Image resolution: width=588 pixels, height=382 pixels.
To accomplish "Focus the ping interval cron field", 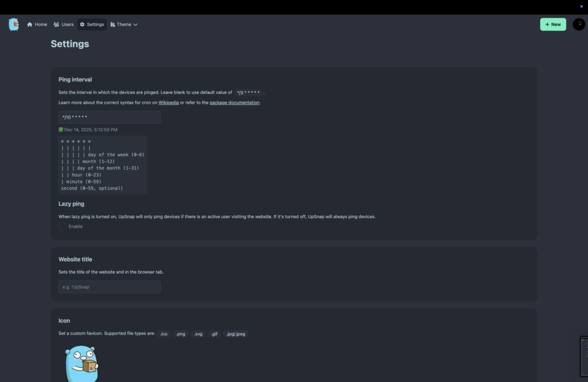I will tap(109, 117).
